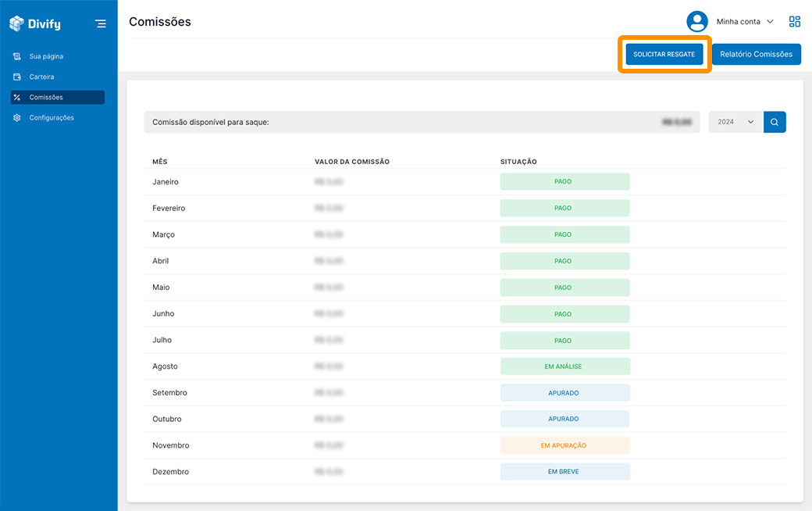Click the SOLICITAR RESGATE button

(664, 54)
